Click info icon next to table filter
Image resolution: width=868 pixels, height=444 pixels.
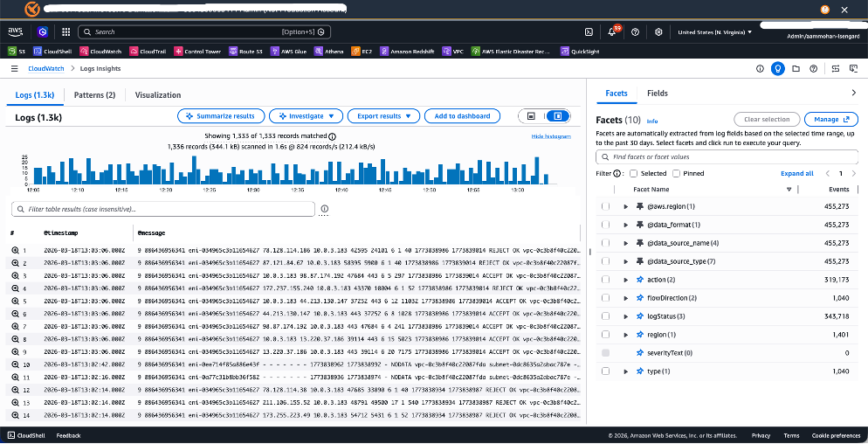tap(324, 209)
